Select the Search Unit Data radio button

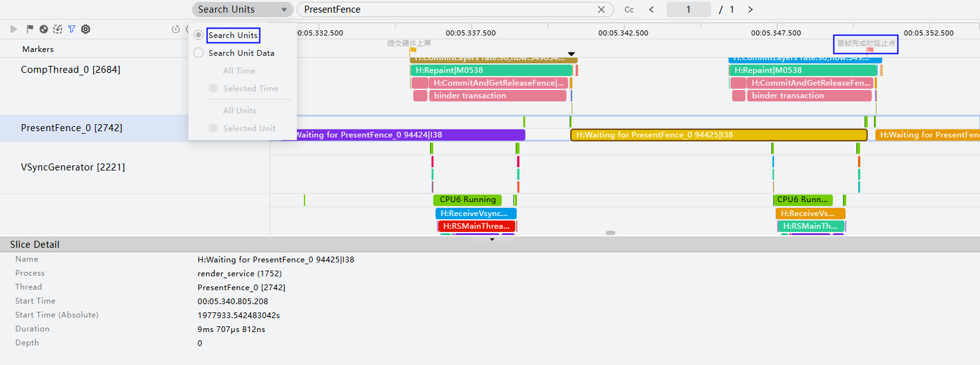[199, 53]
